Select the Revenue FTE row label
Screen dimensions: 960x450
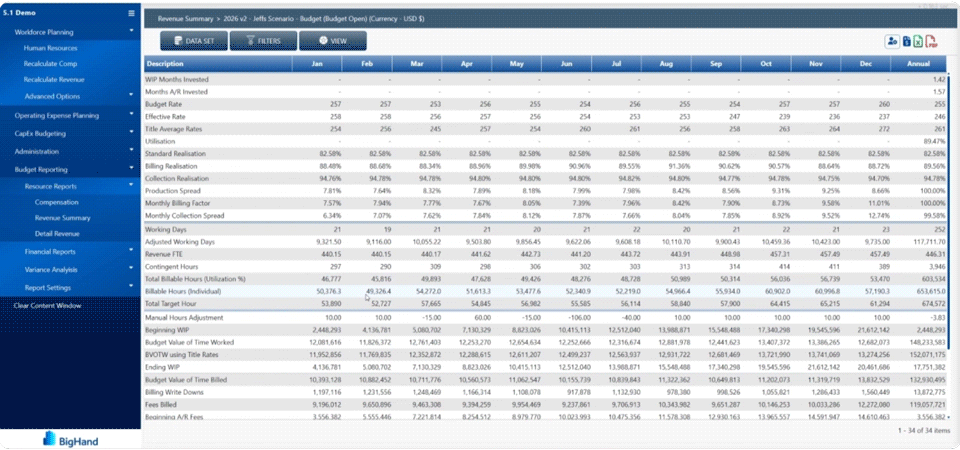tap(163, 254)
